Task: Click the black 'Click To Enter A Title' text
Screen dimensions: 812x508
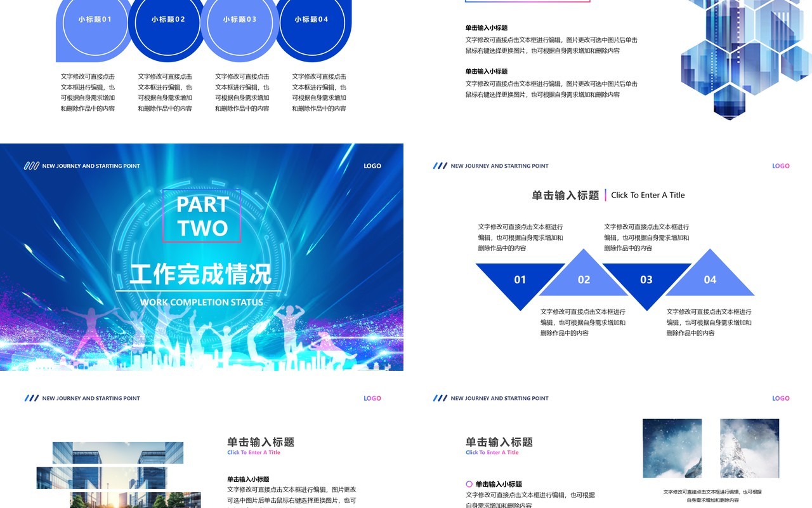Action: pos(648,195)
